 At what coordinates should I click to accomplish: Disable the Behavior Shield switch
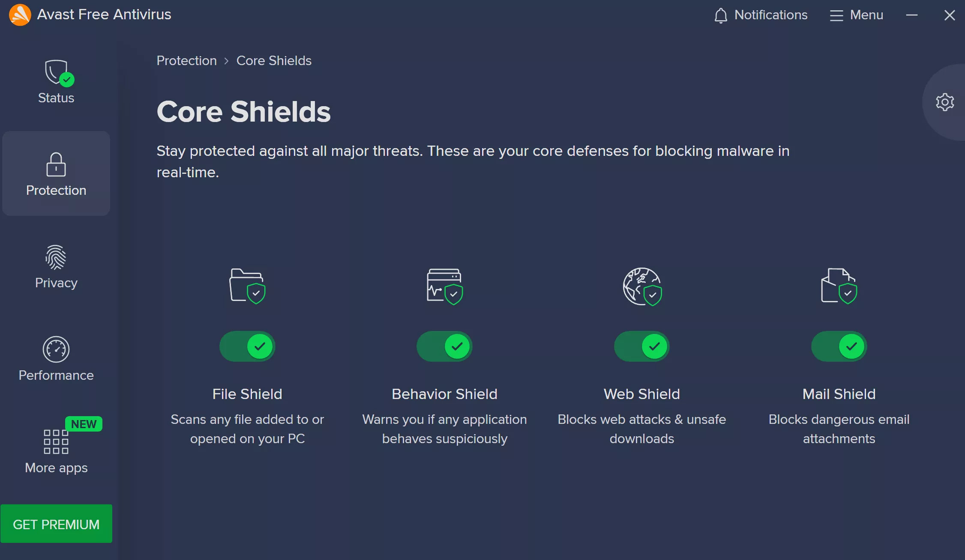pyautogui.click(x=444, y=346)
